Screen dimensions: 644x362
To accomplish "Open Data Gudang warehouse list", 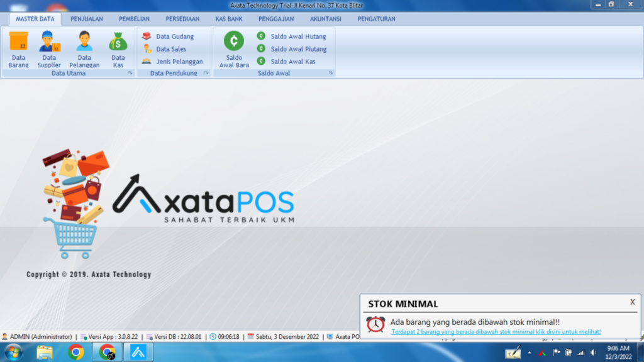I will coord(168,36).
